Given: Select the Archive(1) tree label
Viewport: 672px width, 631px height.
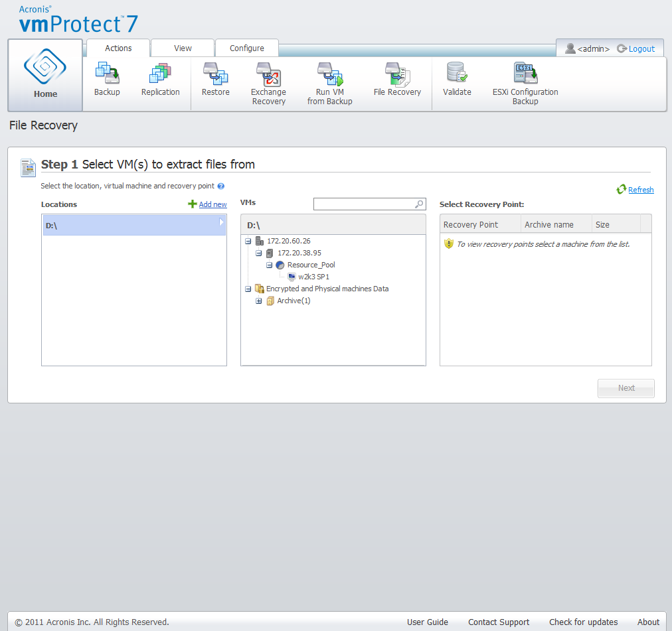Looking at the screenshot, I should [294, 301].
